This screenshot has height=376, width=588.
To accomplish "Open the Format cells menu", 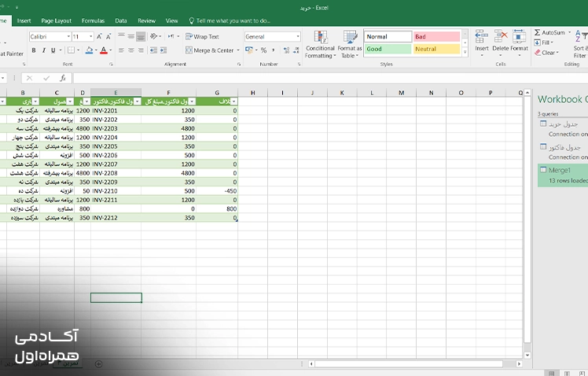I will pos(519,42).
